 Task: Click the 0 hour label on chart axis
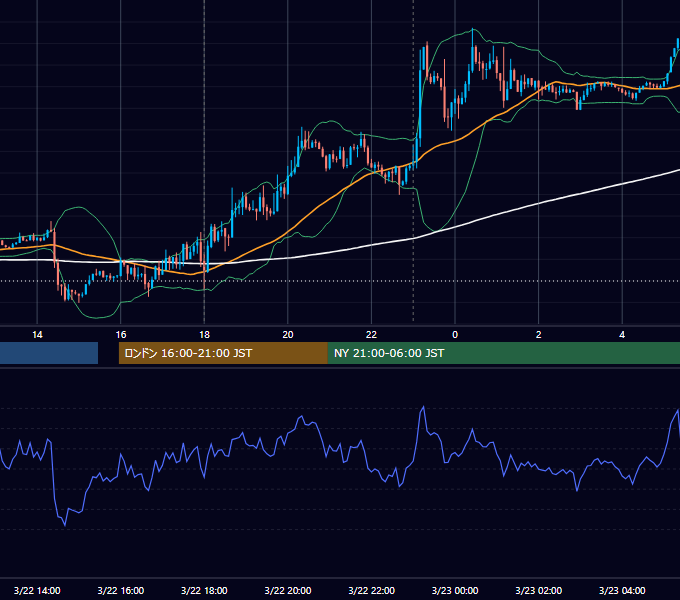(x=455, y=334)
